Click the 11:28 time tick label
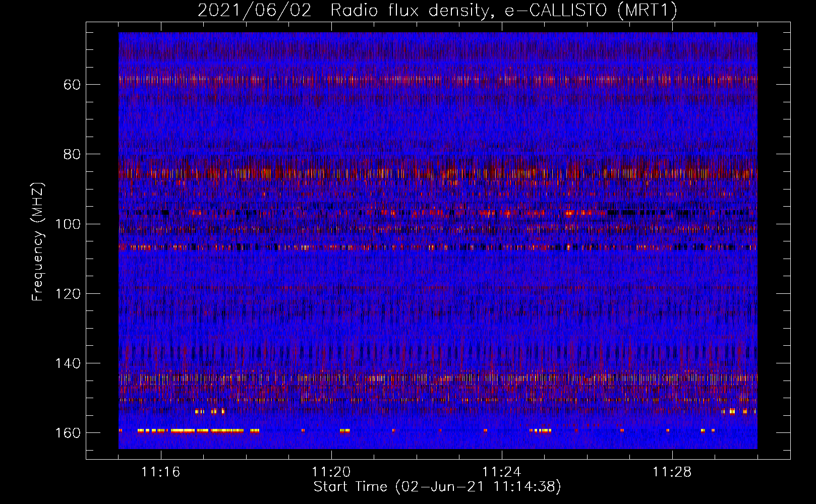This screenshot has width=816, height=504. coord(672,472)
